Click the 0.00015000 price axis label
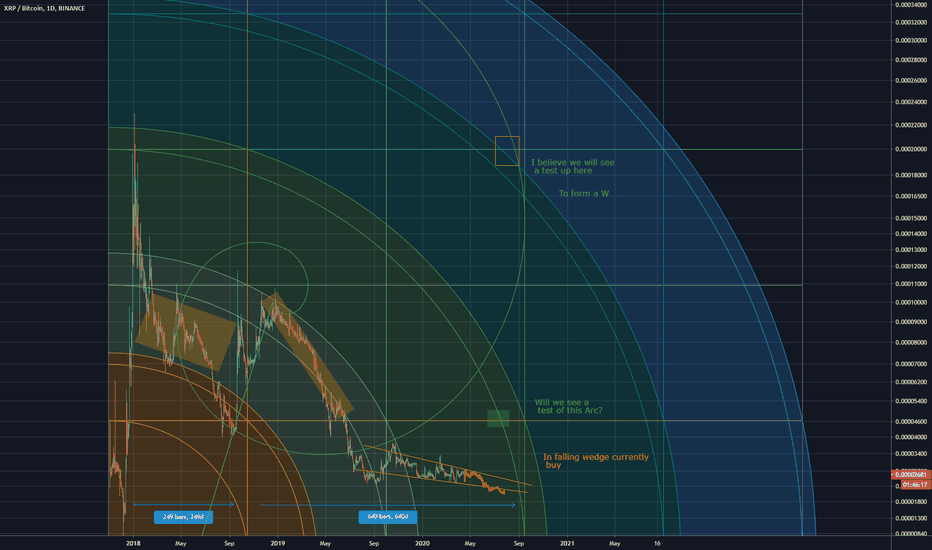 pyautogui.click(x=911, y=218)
